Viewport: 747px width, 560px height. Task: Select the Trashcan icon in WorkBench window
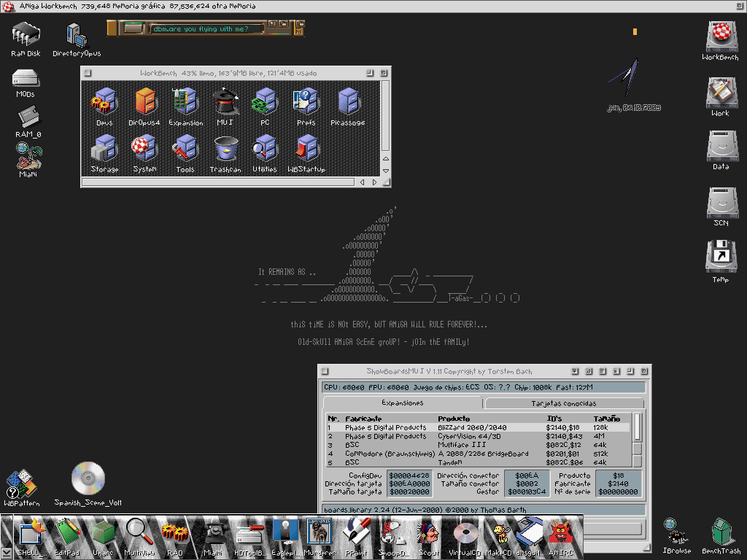tap(225, 153)
